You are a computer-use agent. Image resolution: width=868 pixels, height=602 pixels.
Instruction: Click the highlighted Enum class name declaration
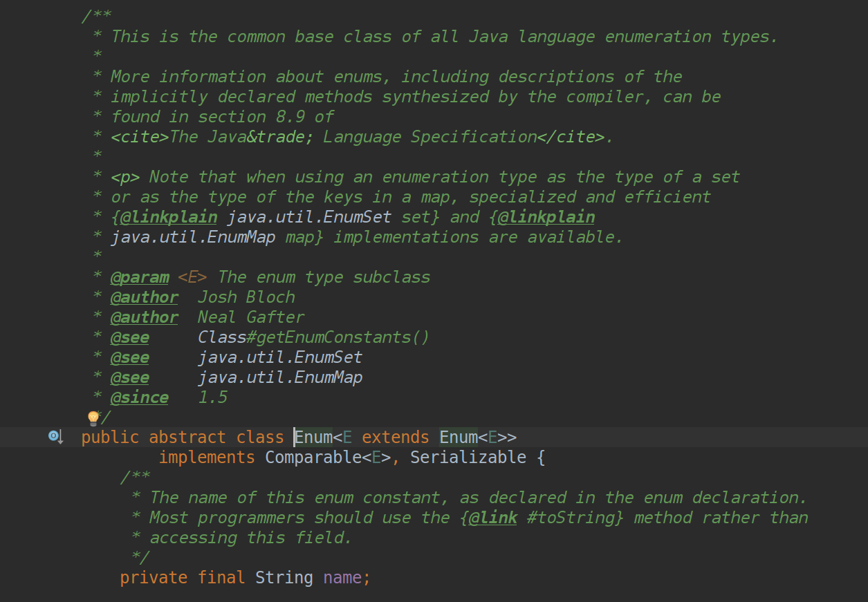(314, 438)
